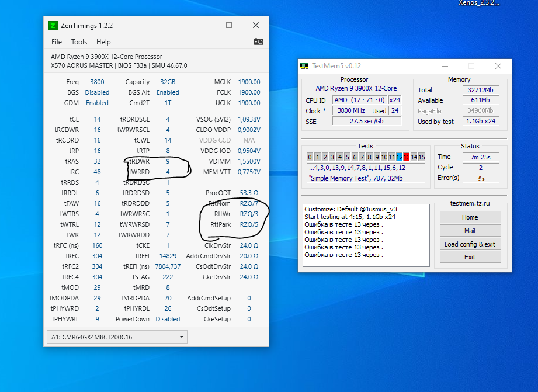Click the "Simple Memory Test", 787, 32Mb field
Screen dimensions: 538x392
click(x=366, y=178)
